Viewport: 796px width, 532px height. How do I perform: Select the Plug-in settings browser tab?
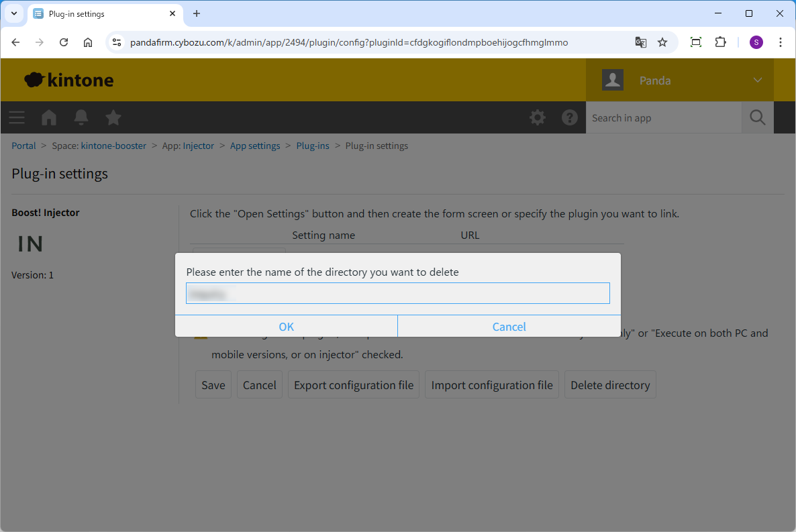coord(101,13)
